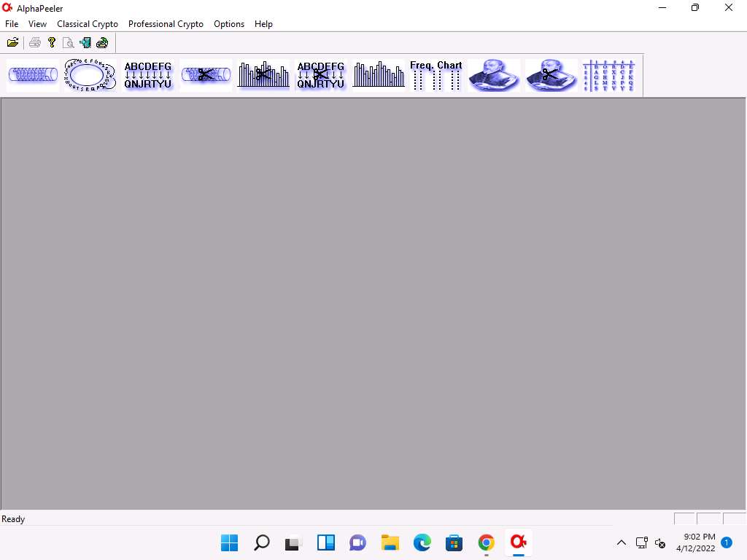Screen dimensions: 747x560
Task: Click the histogram icon with scissors
Action: [263, 75]
